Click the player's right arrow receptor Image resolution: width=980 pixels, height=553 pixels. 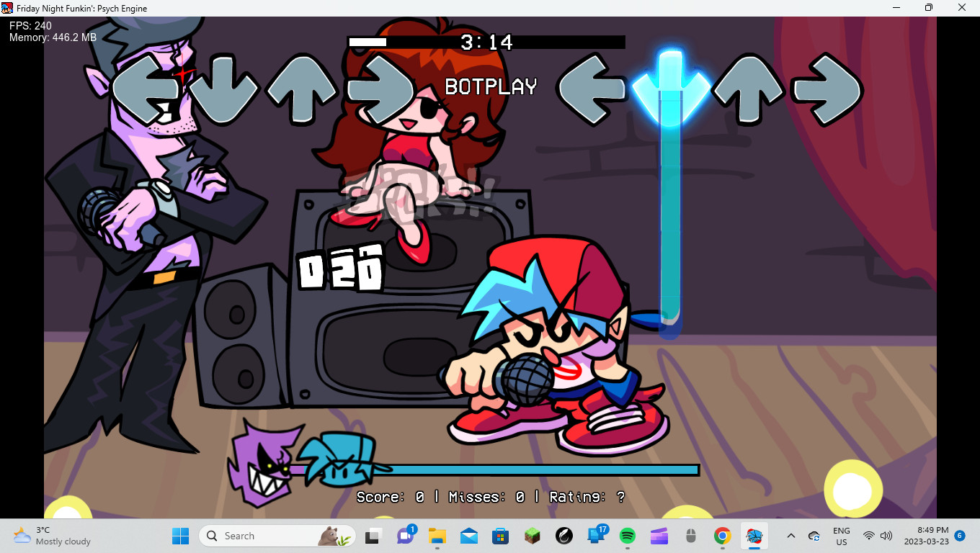(827, 89)
